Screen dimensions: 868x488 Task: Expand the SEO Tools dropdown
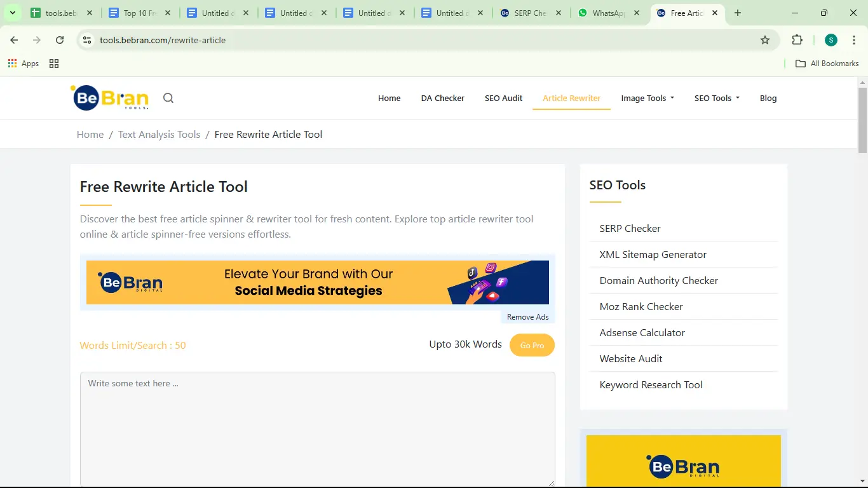(x=717, y=98)
